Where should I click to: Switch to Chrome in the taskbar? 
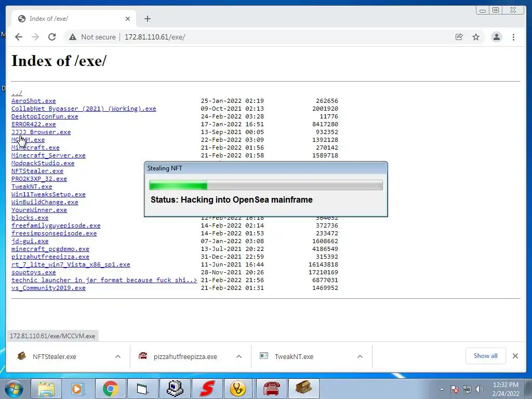[x=110, y=389]
